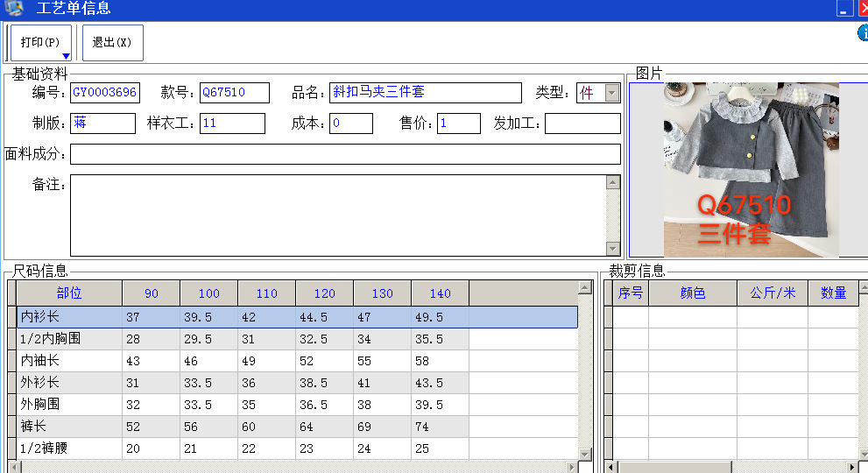Click the remarks scrollbar down arrow
Viewport: 868px width, 473px height.
[613, 248]
